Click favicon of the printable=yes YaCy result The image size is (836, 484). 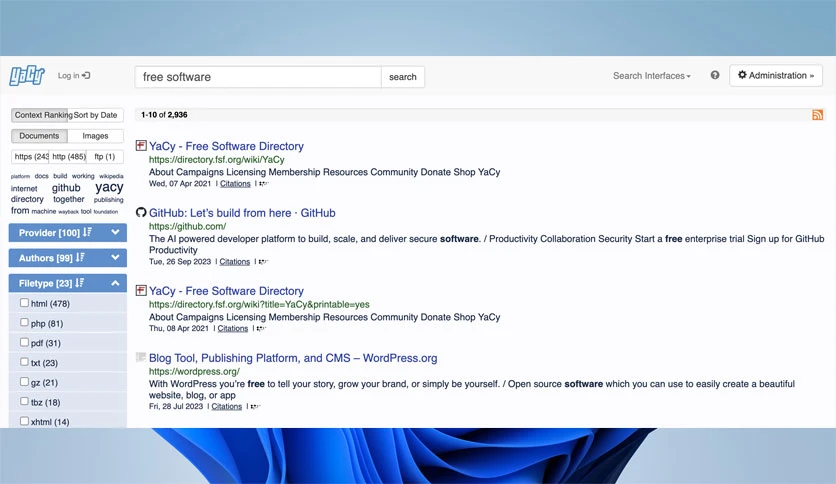141,290
